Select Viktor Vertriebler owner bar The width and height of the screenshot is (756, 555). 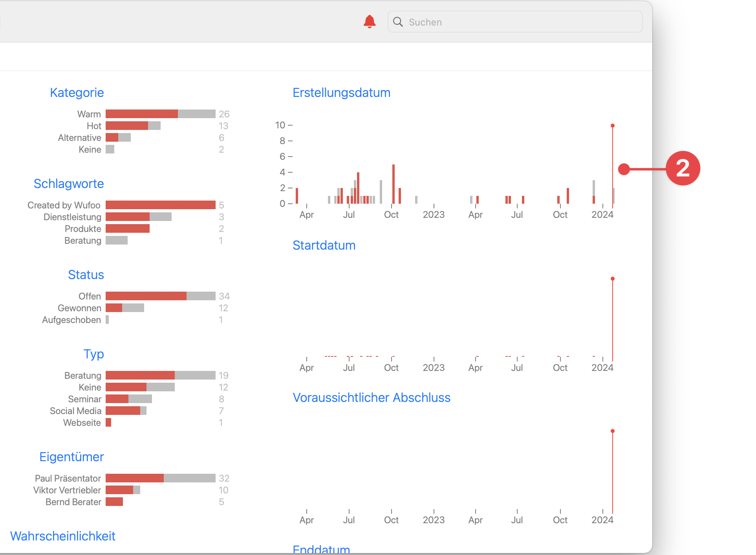point(123,490)
